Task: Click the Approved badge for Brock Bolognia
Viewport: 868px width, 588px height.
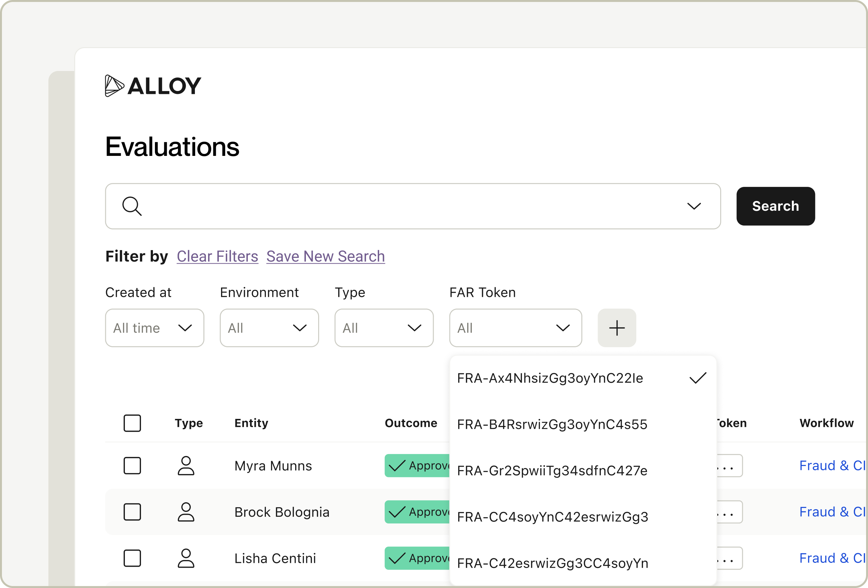Action: (x=417, y=512)
